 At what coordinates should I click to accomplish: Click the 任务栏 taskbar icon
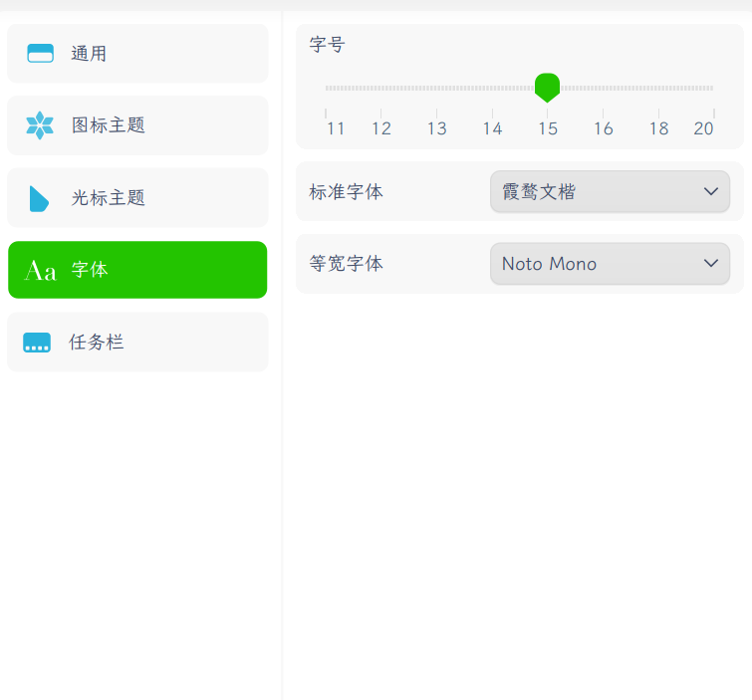[37, 343]
